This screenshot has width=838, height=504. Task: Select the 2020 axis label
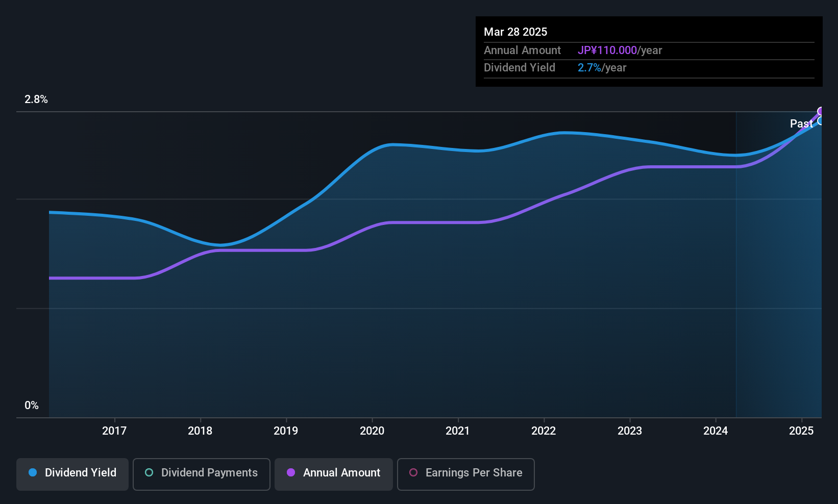point(373,431)
